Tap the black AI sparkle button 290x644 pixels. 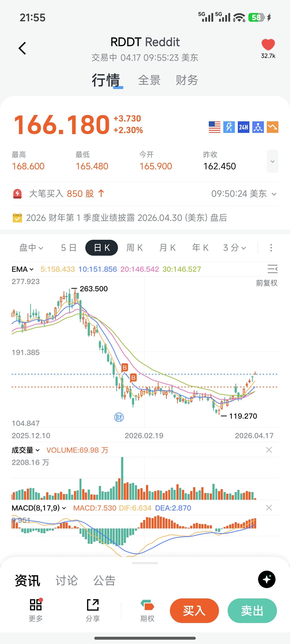coord(267,580)
